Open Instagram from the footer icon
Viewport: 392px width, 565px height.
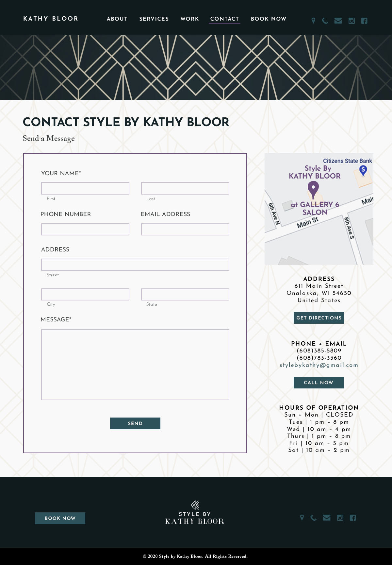pos(340,518)
